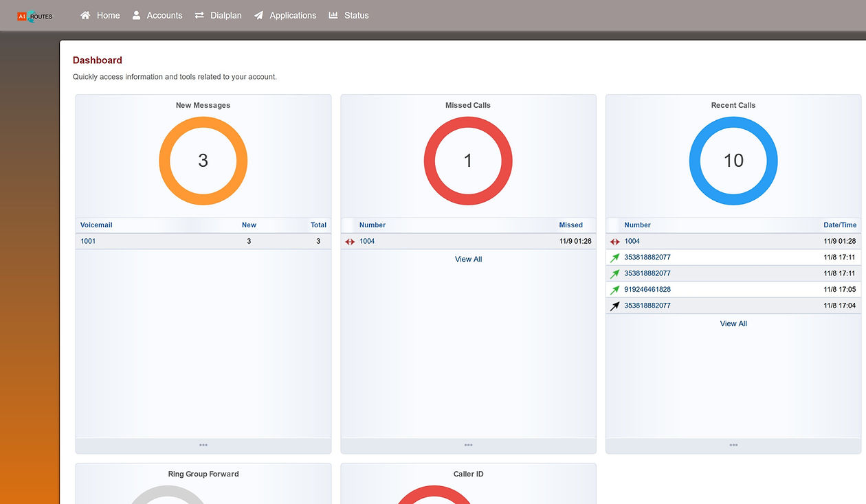Click the blue Recent Calls ring chart
This screenshot has height=504, width=866.
tap(733, 161)
